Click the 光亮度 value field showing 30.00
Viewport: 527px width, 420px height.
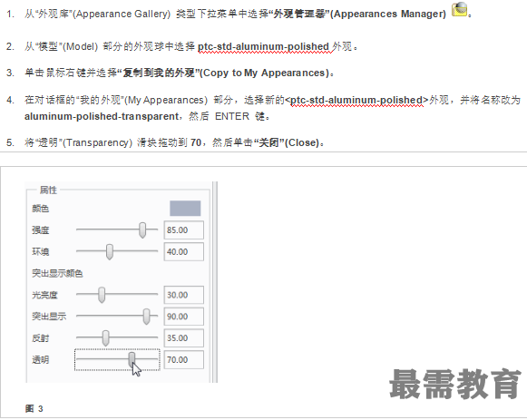coord(184,295)
